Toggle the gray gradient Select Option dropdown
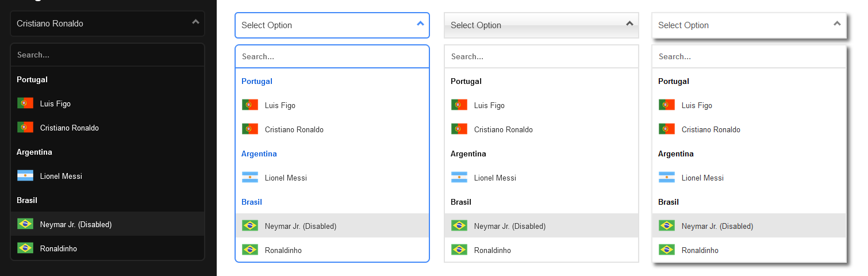 (629, 24)
